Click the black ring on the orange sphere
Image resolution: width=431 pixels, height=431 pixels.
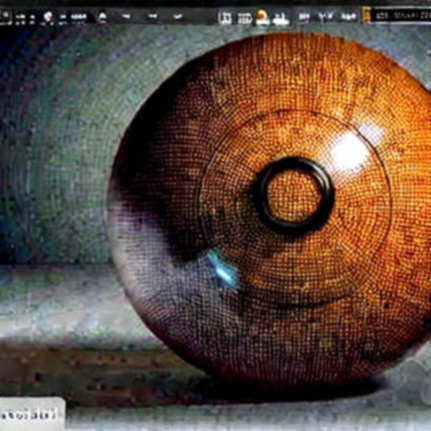pyautogui.click(x=293, y=195)
